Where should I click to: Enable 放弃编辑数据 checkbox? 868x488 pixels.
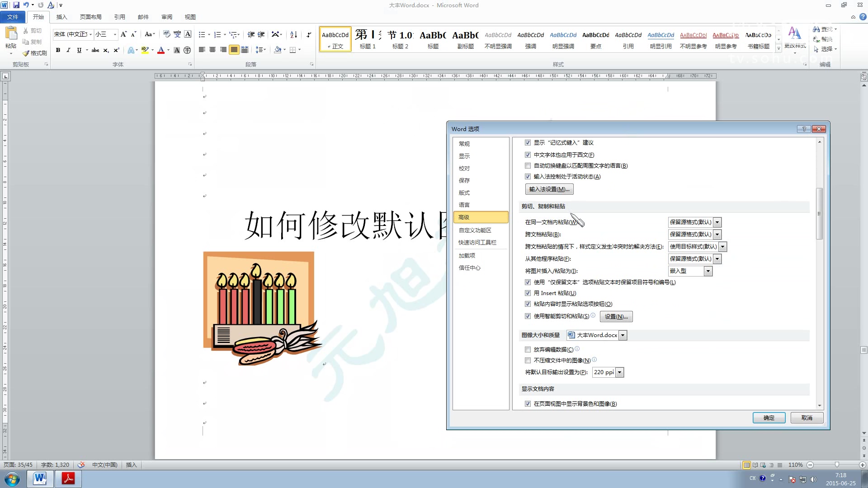[528, 350]
